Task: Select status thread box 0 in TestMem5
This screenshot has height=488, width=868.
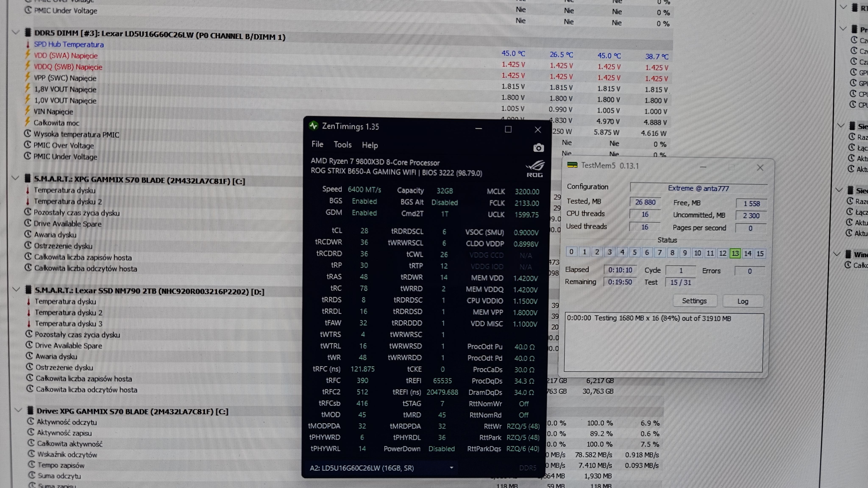Action: 571,252
